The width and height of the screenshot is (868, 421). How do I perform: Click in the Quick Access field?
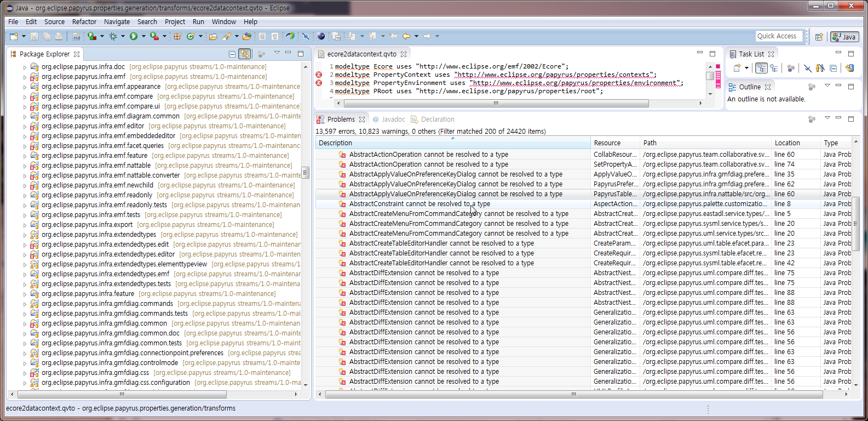pos(779,36)
